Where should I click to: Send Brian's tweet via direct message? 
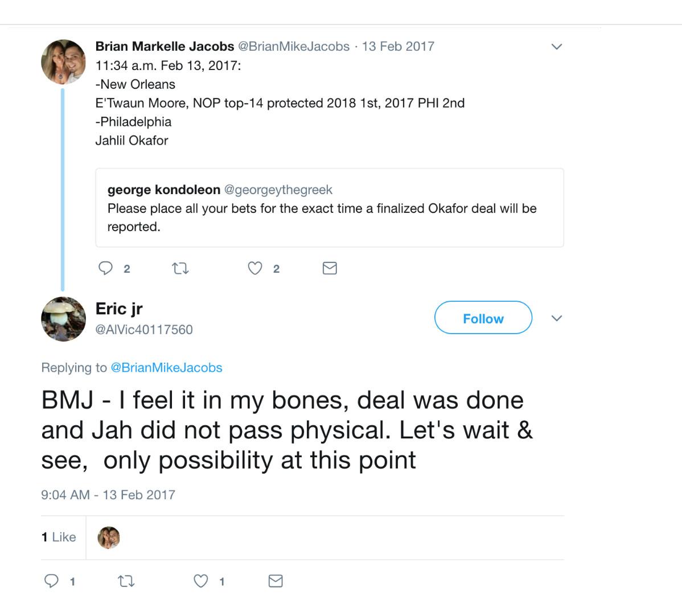(x=330, y=268)
